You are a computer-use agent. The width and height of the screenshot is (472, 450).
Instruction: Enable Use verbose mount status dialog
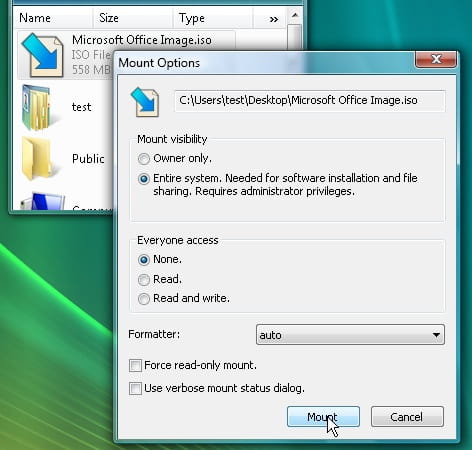[135, 388]
